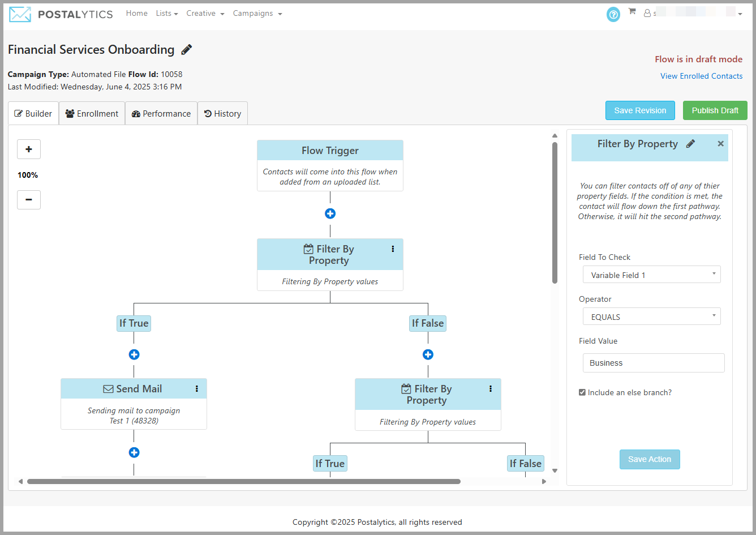Click the Postalytics envelope logo
The width and height of the screenshot is (756, 535).
(20, 14)
